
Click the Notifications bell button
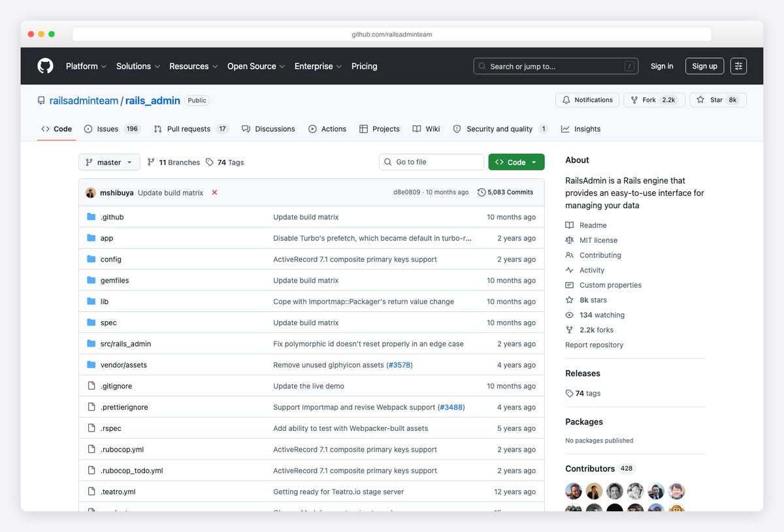click(587, 100)
